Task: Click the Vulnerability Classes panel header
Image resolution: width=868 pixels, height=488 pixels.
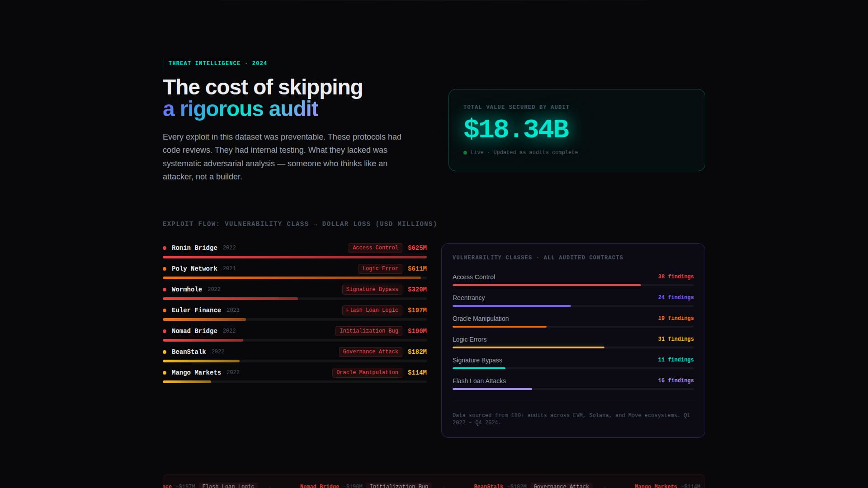Action: (x=538, y=258)
